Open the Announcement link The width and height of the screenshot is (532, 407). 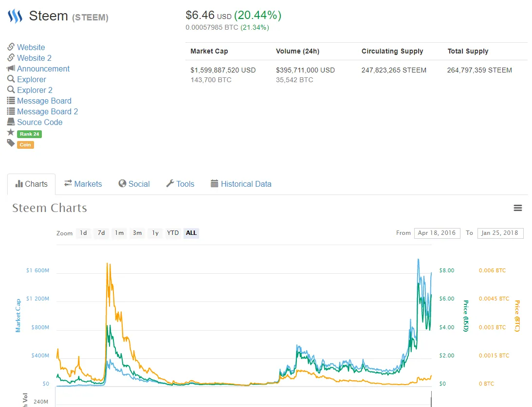[43, 69]
